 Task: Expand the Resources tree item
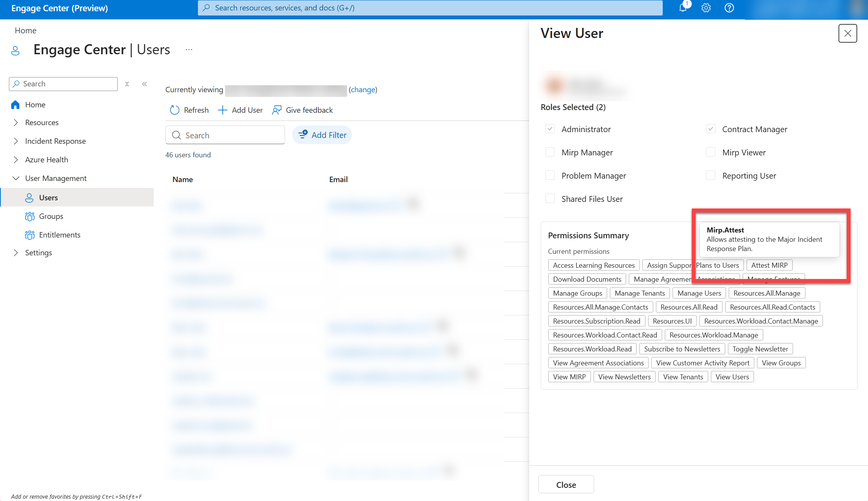click(15, 122)
